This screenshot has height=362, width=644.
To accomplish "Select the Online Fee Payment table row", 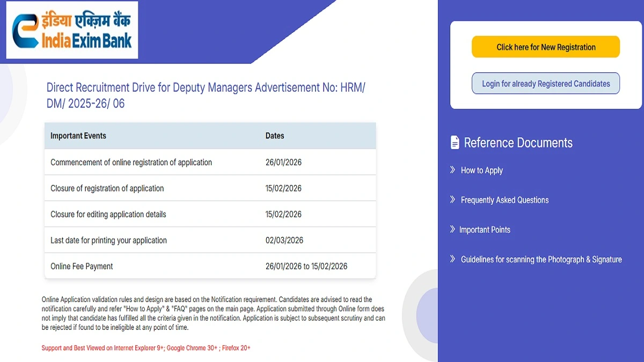I will pyautogui.click(x=210, y=265).
